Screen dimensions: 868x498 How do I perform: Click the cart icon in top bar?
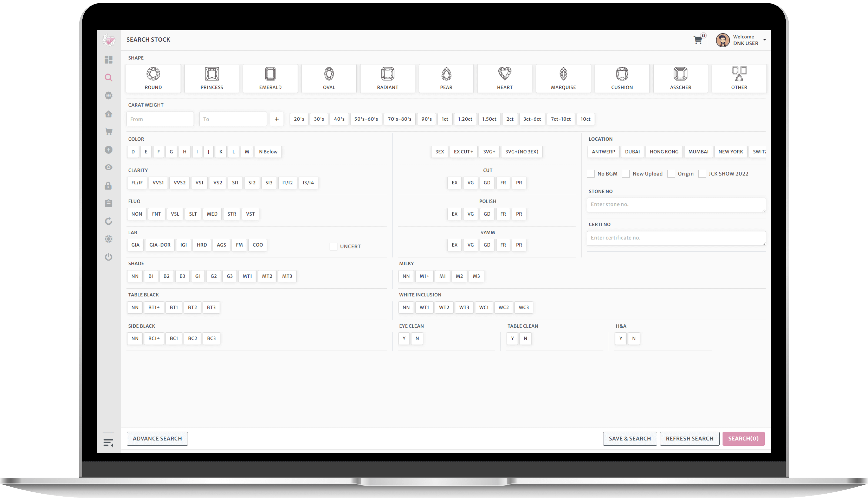coord(698,40)
